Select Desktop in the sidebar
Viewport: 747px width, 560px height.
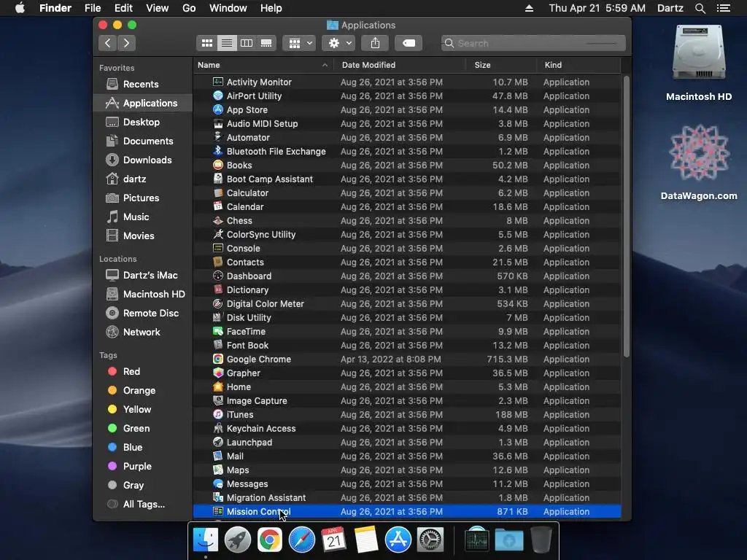(x=143, y=122)
